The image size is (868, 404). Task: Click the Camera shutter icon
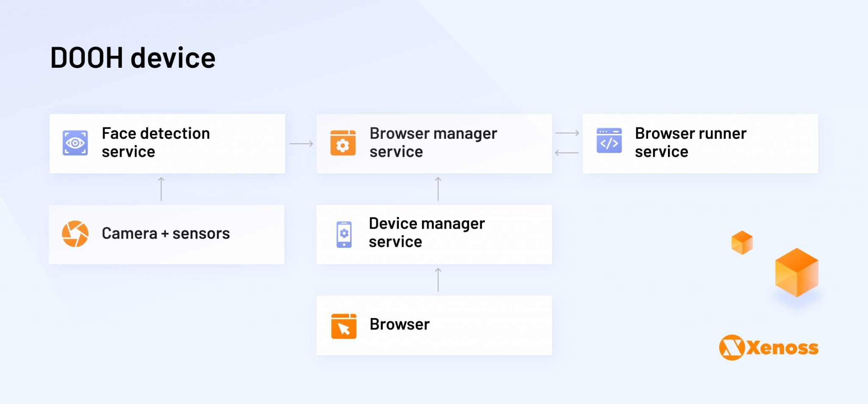(75, 234)
